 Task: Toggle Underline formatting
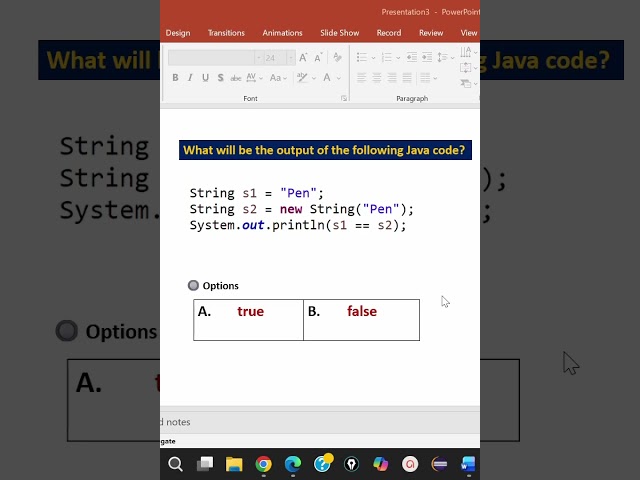205,78
